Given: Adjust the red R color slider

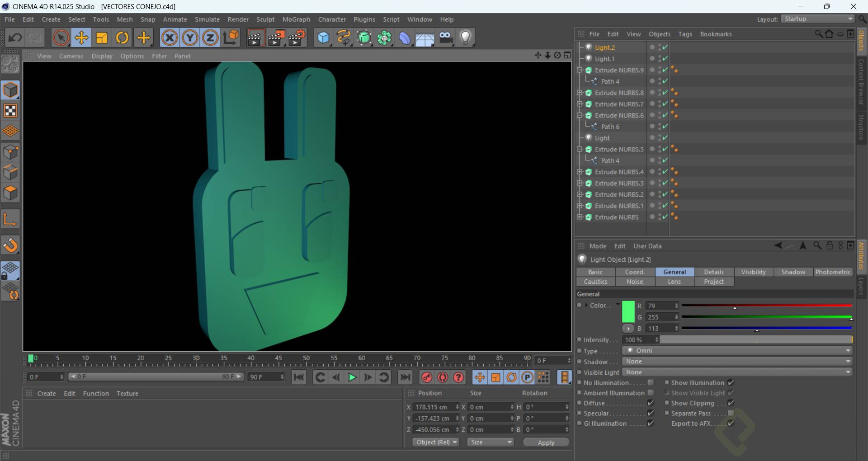Looking at the screenshot, I should [767, 306].
